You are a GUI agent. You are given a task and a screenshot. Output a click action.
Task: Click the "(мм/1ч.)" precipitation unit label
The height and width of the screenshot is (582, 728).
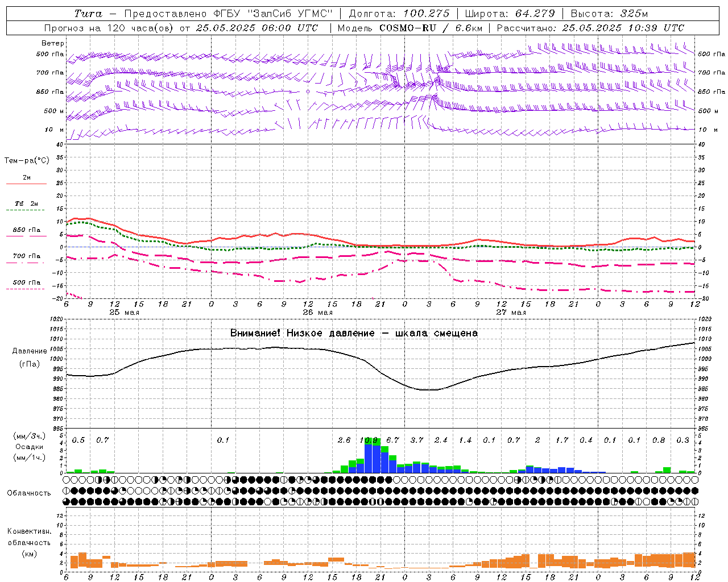pos(29,458)
